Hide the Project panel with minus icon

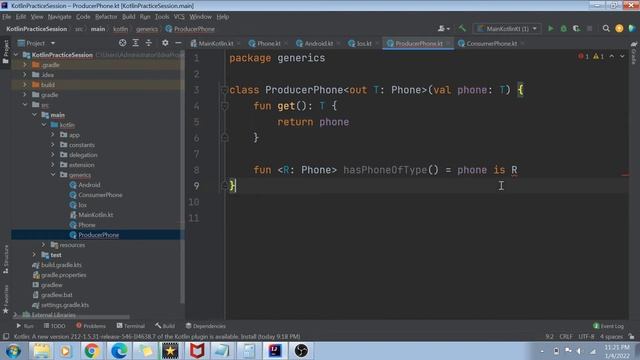coord(178,43)
